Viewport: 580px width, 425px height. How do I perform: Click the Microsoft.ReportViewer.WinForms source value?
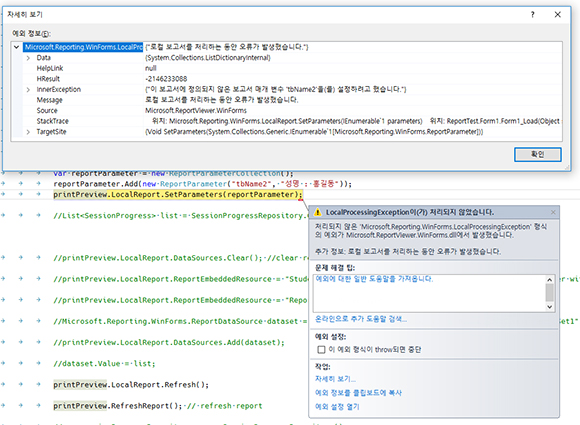(196, 111)
